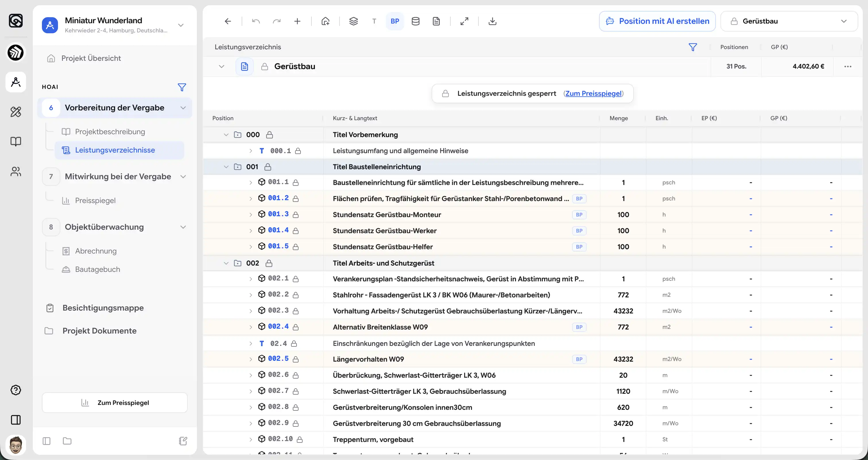Open Gerüstbau three-dot menu
This screenshot has height=460, width=868.
[848, 66]
